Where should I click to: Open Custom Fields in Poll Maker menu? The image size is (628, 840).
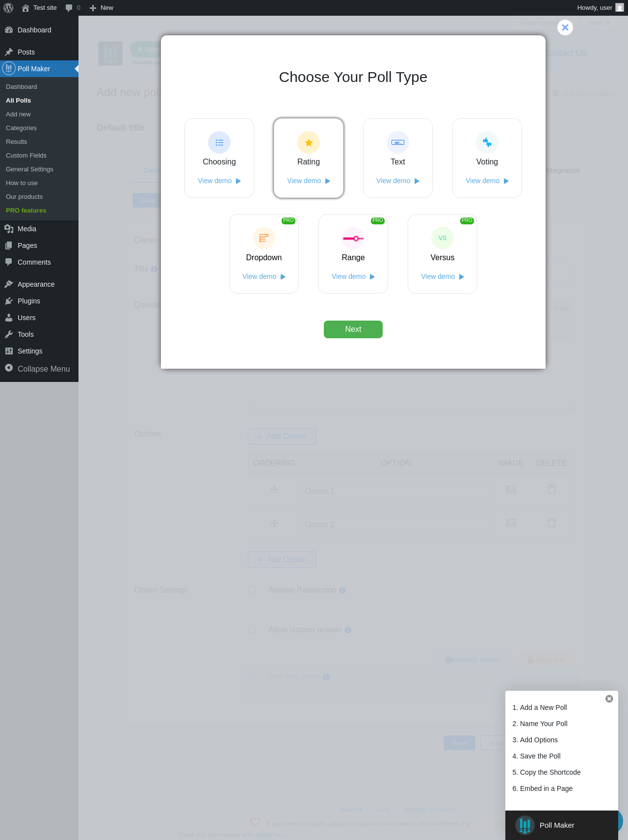[x=26, y=155]
